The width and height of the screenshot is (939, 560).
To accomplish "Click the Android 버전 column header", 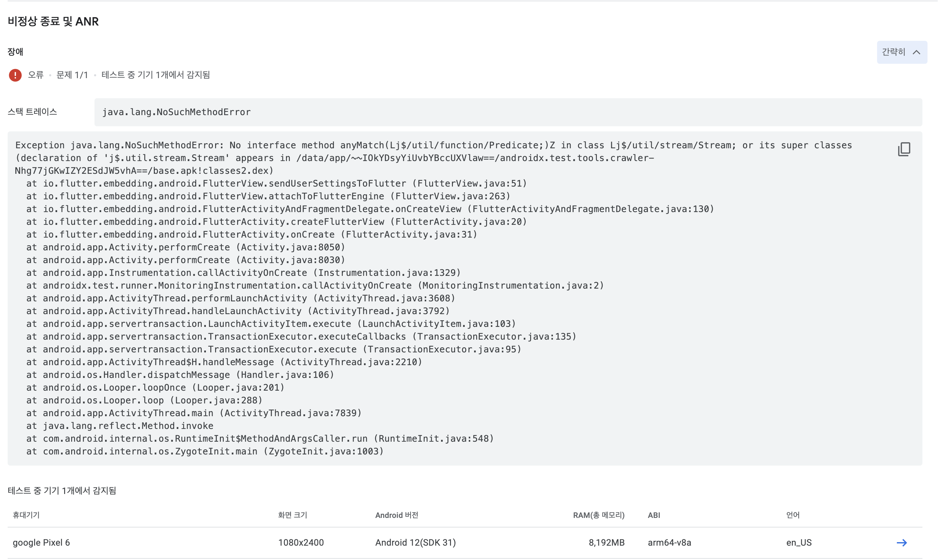I will point(396,515).
